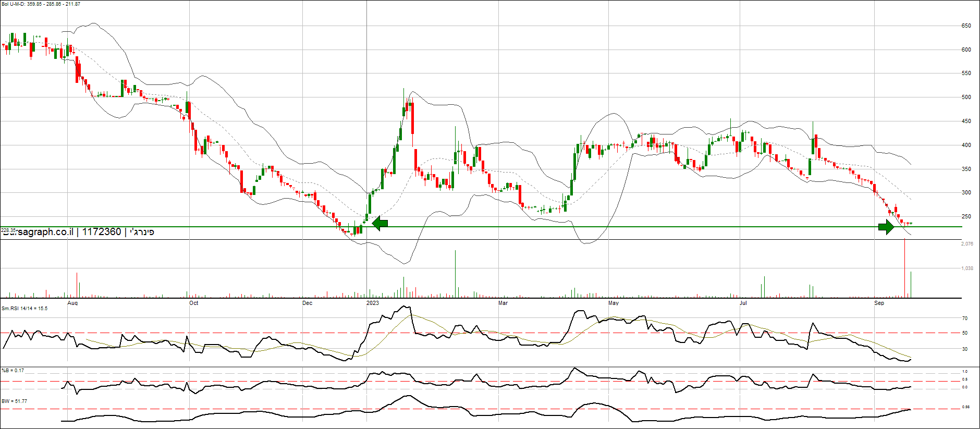980x429 pixels.
Task: Select the Jul label on time axis
Action: click(743, 303)
